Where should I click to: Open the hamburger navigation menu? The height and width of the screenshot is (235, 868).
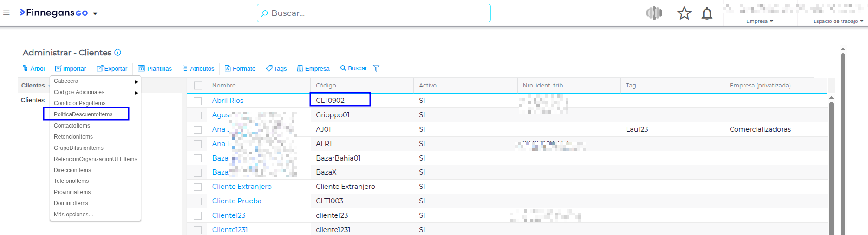pyautogui.click(x=7, y=13)
